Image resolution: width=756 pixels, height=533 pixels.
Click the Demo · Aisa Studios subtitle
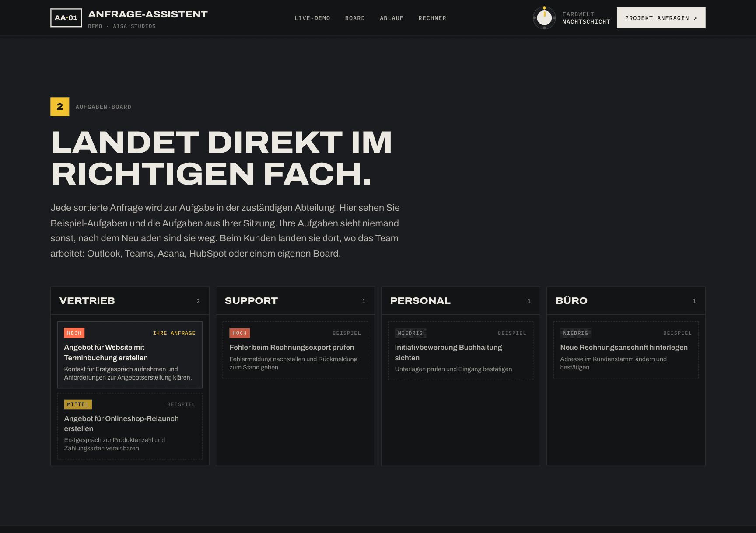(x=122, y=26)
